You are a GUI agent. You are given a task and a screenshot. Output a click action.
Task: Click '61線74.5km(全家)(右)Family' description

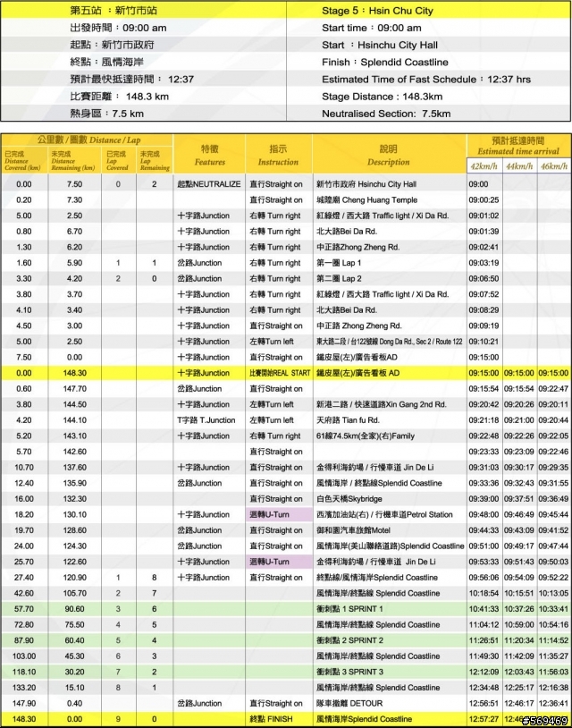click(x=366, y=436)
